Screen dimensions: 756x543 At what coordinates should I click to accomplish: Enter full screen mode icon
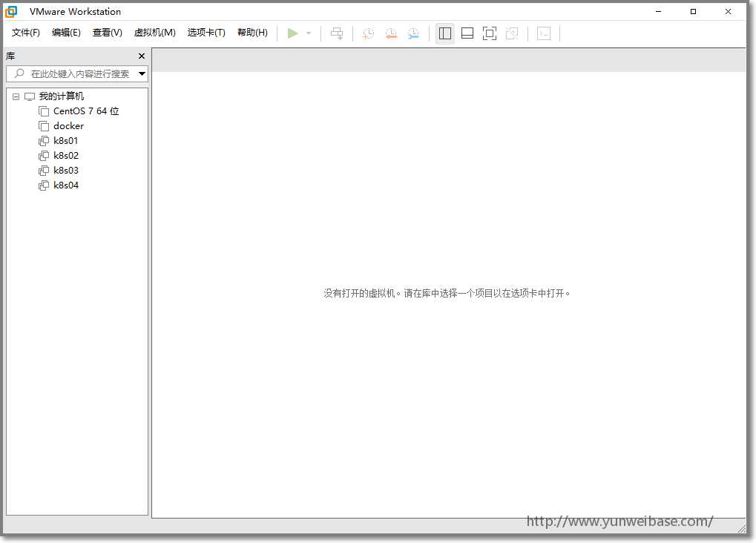(490, 33)
